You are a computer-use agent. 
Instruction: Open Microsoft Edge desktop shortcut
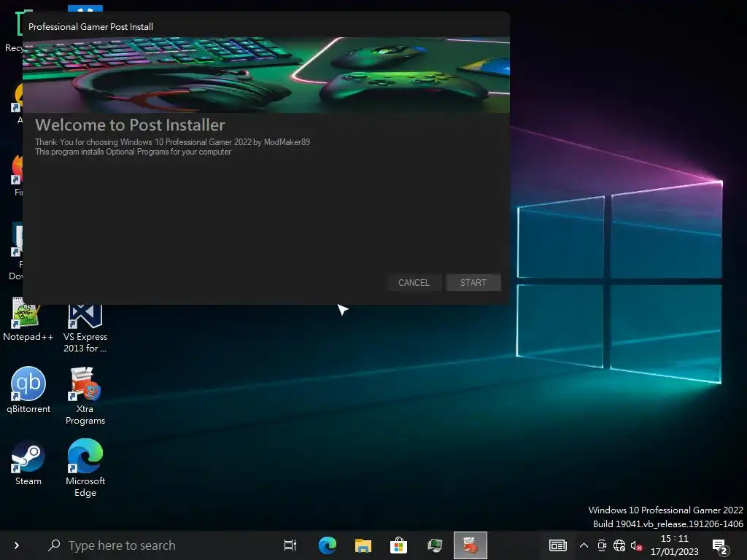[85, 468]
